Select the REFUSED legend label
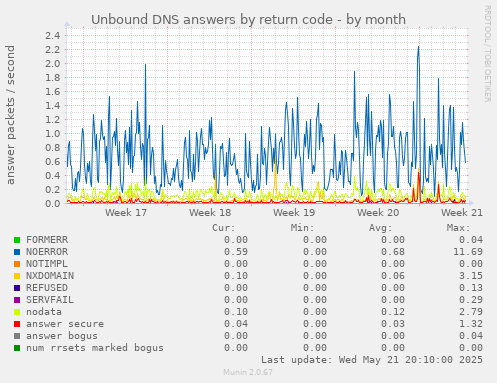This screenshot has height=383, width=497. pyautogui.click(x=47, y=288)
